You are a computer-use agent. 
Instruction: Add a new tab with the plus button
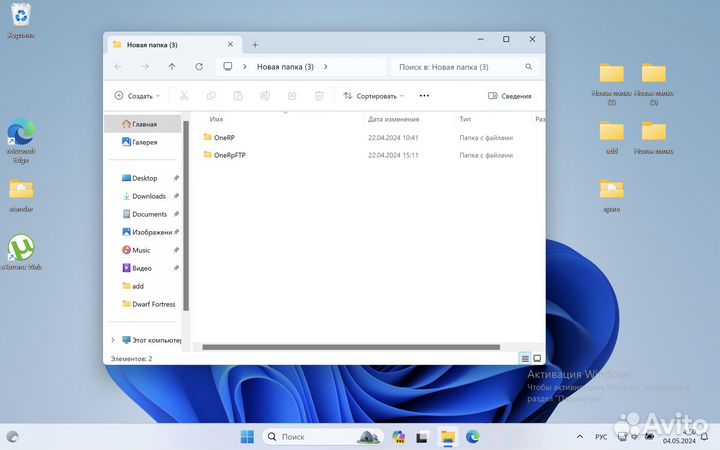pos(255,44)
